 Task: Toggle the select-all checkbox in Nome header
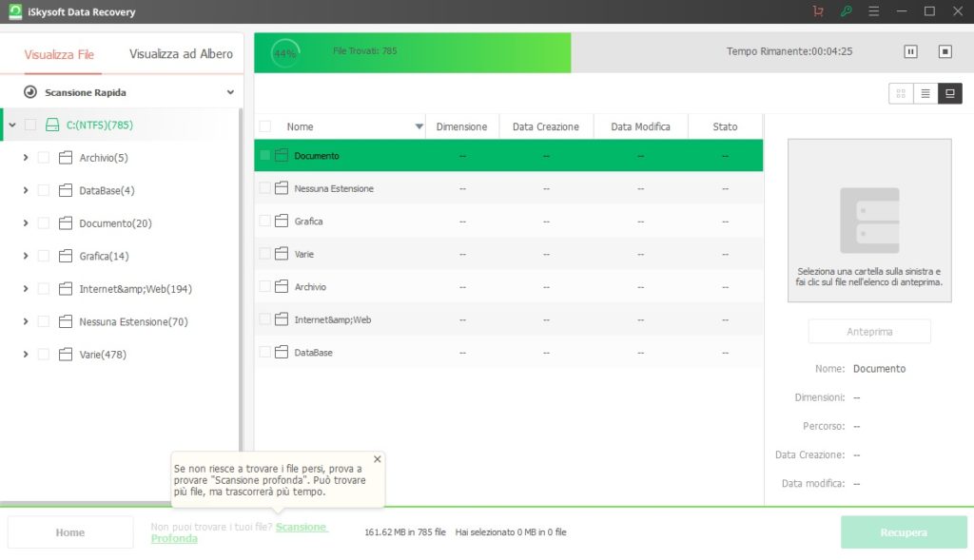pyautogui.click(x=265, y=126)
